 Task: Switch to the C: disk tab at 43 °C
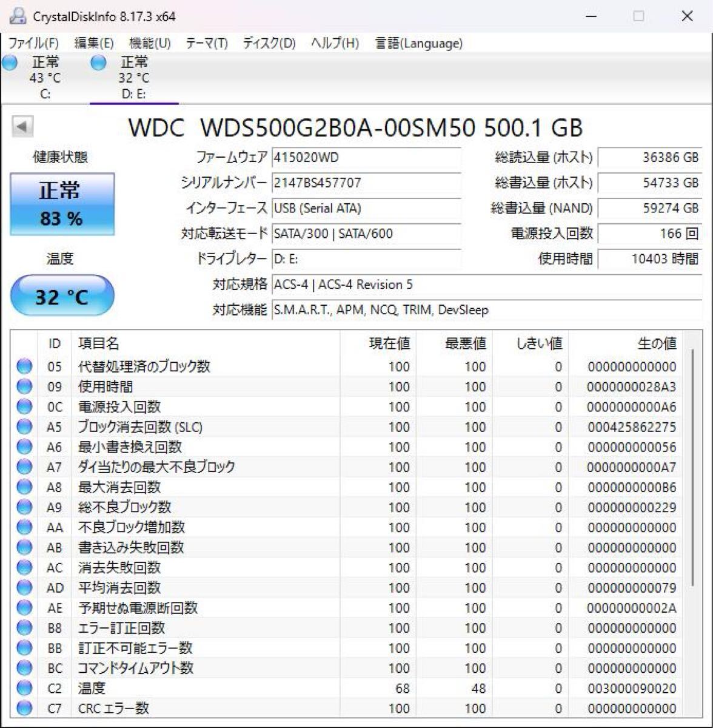[45, 78]
